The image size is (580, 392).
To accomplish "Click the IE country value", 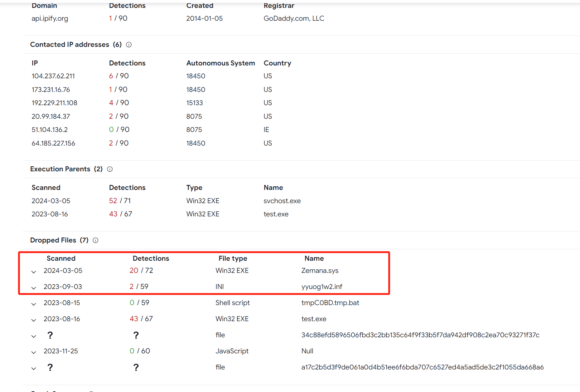I will click(x=266, y=130).
